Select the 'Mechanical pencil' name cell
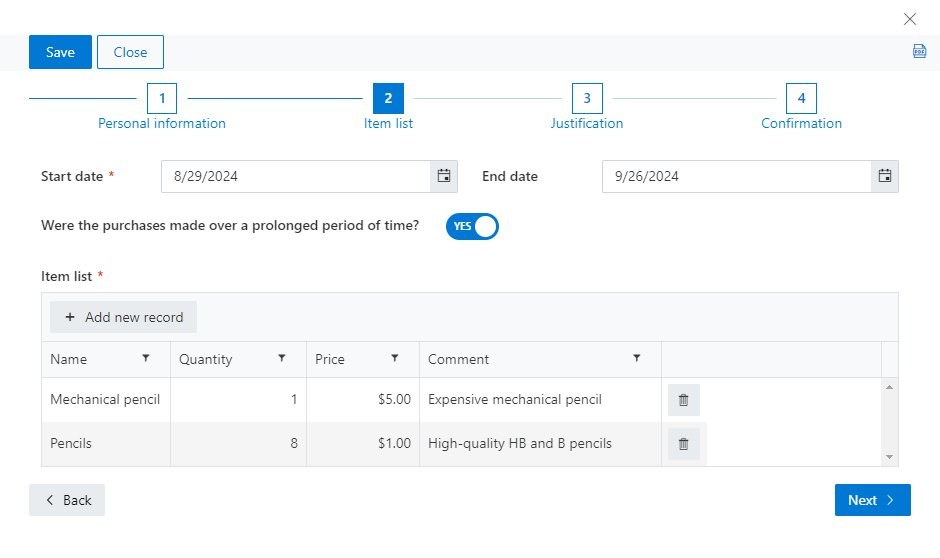 pyautogui.click(x=106, y=400)
